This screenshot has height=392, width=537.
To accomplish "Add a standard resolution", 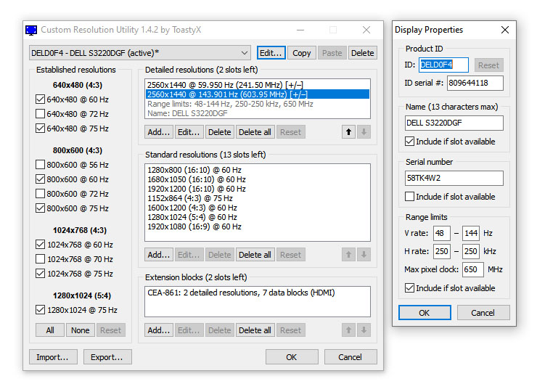I will [159, 255].
